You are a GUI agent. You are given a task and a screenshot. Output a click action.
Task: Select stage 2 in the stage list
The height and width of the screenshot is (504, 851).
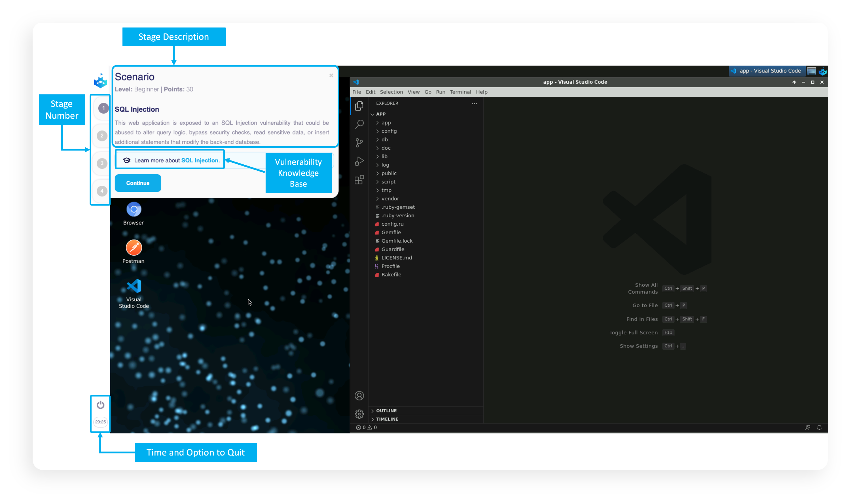pyautogui.click(x=102, y=136)
